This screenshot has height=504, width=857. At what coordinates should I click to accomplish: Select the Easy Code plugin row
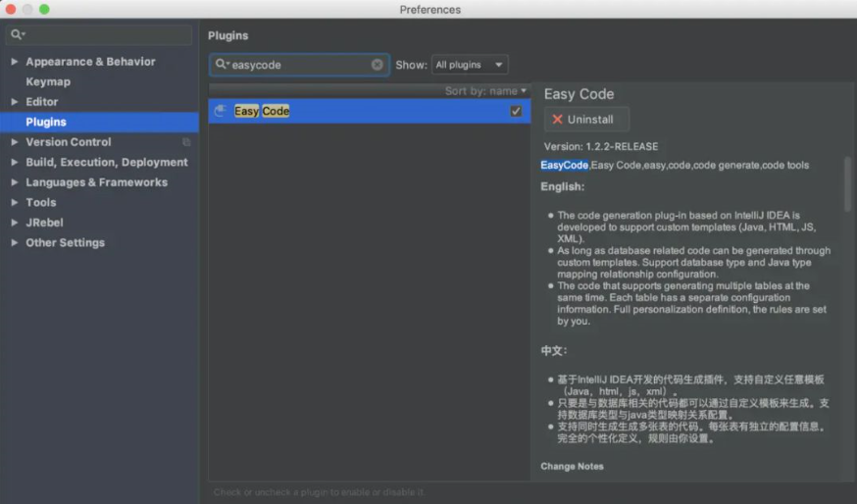click(370, 111)
